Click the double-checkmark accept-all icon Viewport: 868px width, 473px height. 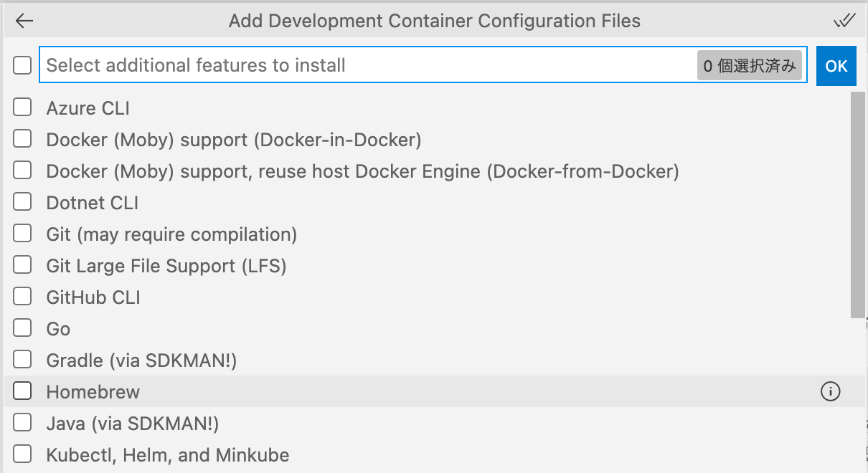844,21
